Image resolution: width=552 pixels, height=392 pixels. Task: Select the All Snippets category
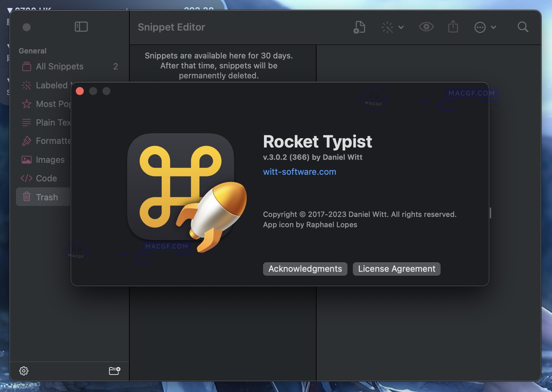pyautogui.click(x=60, y=66)
